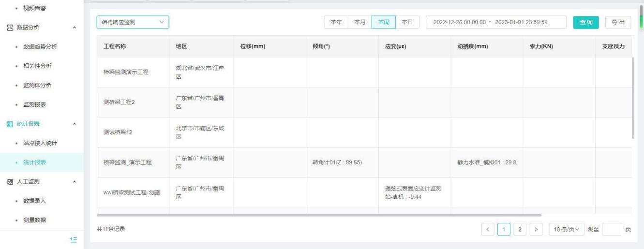Collapse the 人工监测 menu group
Image resolution: width=644 pixels, height=249 pixels.
[74, 182]
